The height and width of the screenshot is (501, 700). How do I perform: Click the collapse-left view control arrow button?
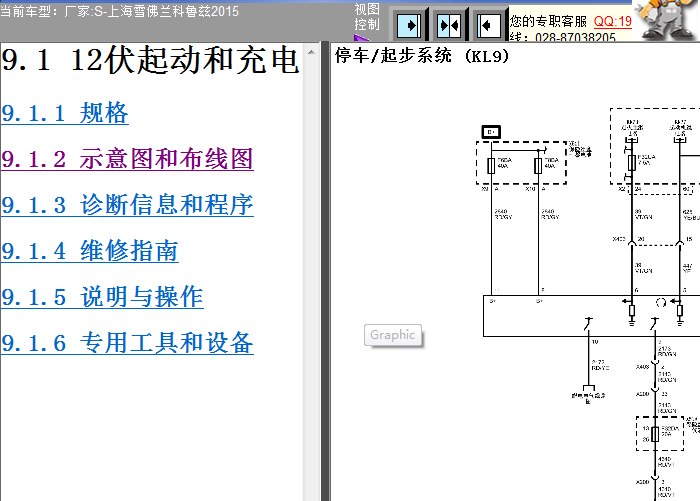point(488,25)
